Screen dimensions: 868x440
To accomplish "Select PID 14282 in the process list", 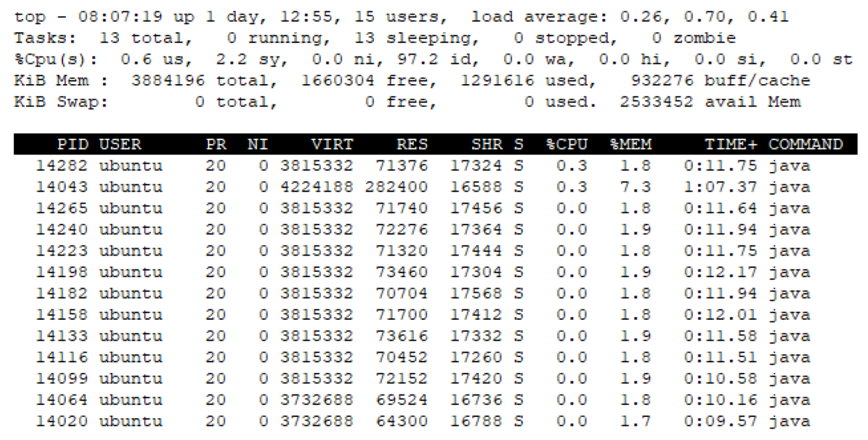I will 61,165.
